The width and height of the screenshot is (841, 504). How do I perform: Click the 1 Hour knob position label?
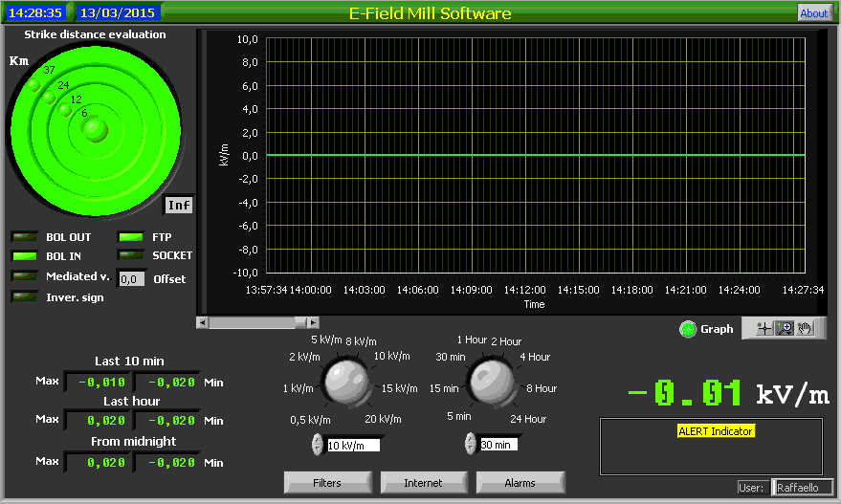(472, 340)
